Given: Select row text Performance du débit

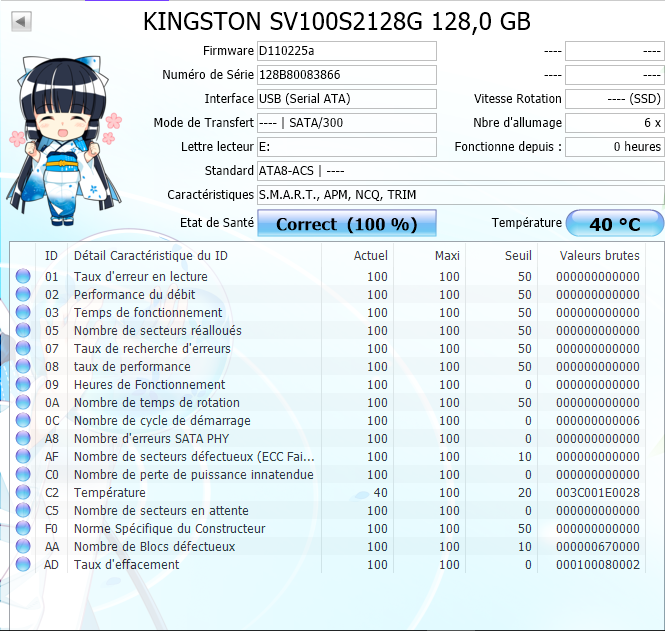Looking at the screenshot, I should [x=134, y=294].
